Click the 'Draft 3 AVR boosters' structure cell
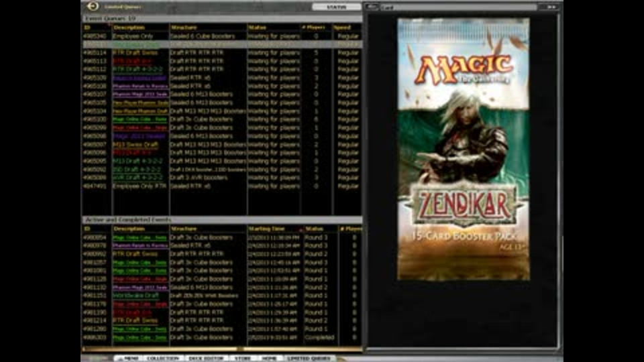This screenshot has width=644, height=362. pyautogui.click(x=199, y=178)
